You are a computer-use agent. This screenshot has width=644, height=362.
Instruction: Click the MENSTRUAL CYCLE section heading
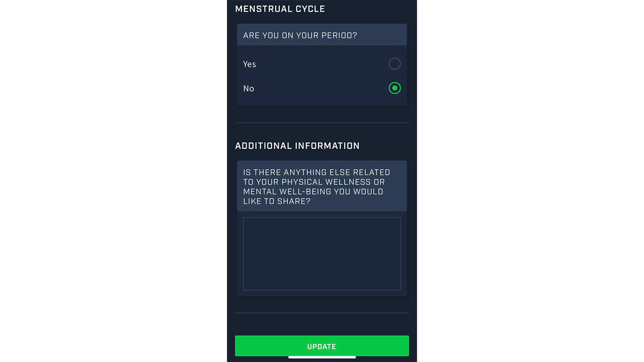pyautogui.click(x=280, y=9)
